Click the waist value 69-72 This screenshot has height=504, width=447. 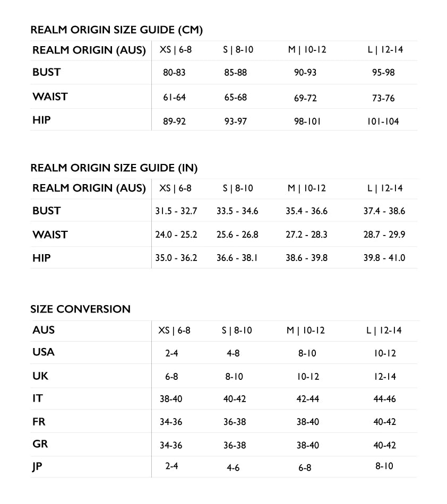click(305, 98)
